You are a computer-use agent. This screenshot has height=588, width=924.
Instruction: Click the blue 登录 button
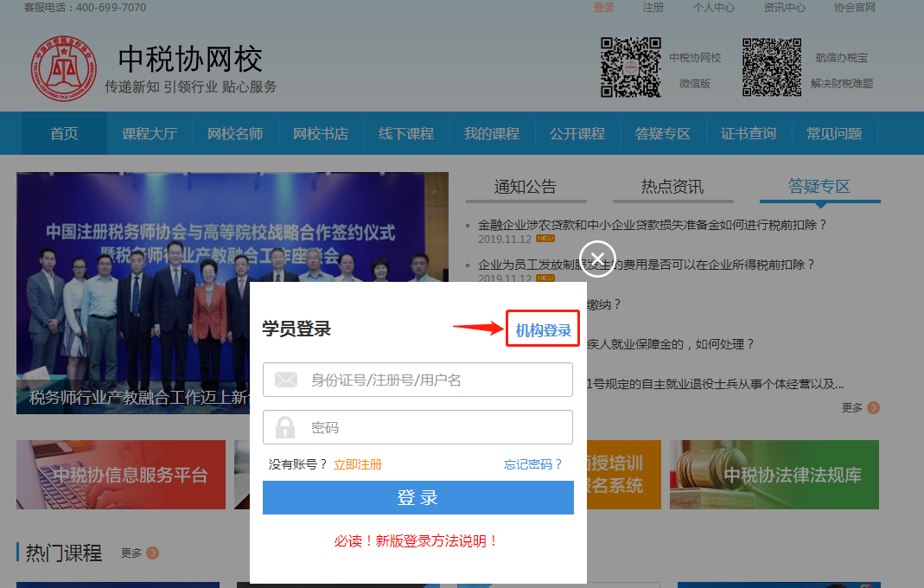tap(417, 498)
